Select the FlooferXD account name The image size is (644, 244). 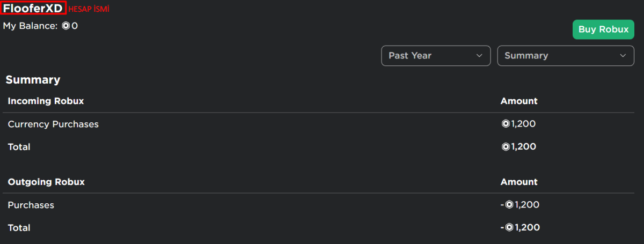click(x=33, y=8)
